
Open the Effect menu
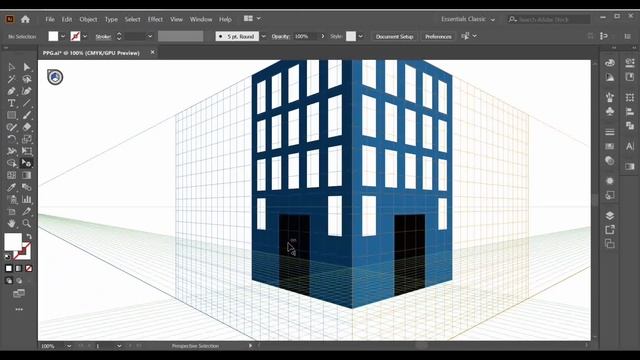click(x=155, y=19)
